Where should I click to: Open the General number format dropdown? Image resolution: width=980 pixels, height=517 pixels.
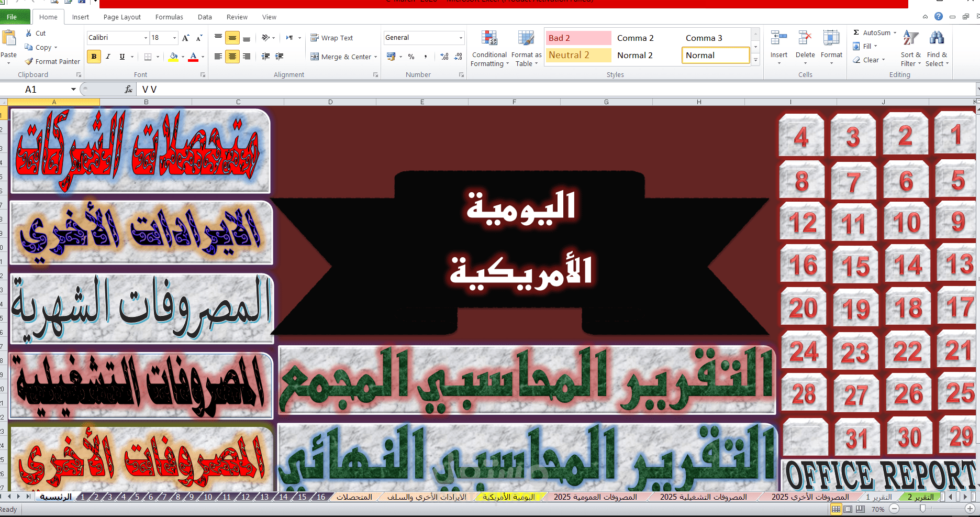[x=461, y=38]
